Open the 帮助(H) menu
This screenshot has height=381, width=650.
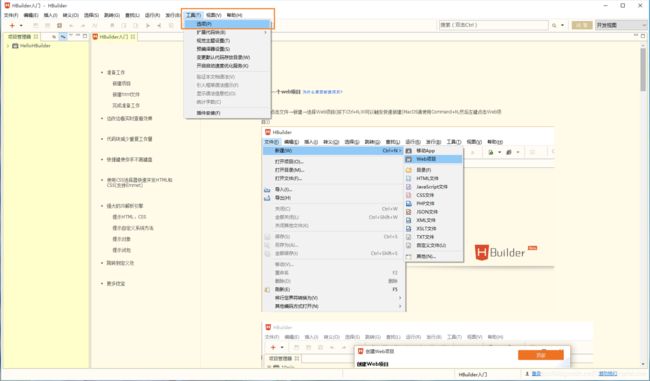(235, 15)
